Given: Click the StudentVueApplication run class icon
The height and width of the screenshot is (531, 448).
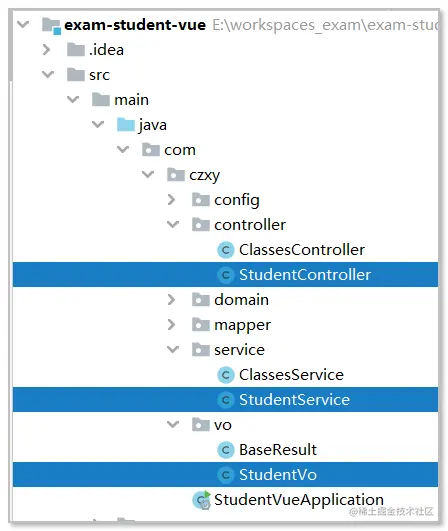Looking at the screenshot, I should 201,500.
